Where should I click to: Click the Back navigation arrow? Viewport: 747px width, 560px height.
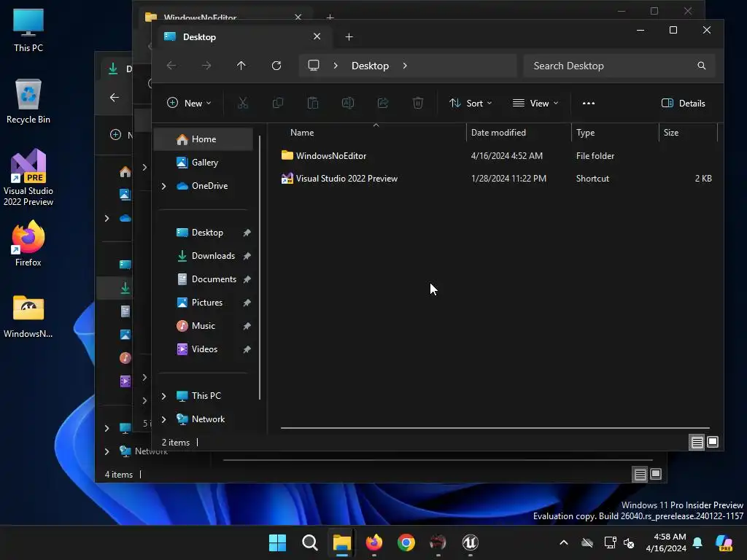(x=171, y=65)
